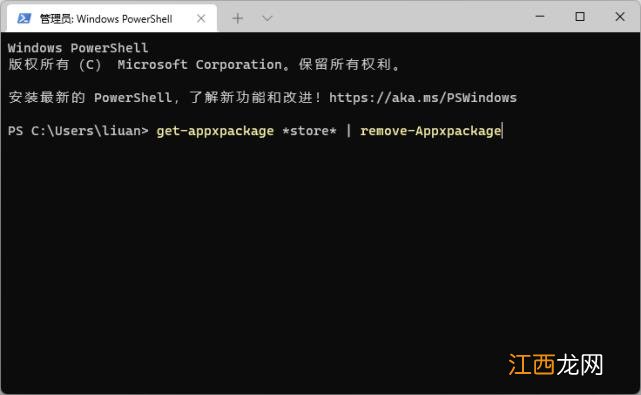The image size is (641, 395).
Task: Expand the new tab profile dropdown chevron
Action: coord(267,18)
